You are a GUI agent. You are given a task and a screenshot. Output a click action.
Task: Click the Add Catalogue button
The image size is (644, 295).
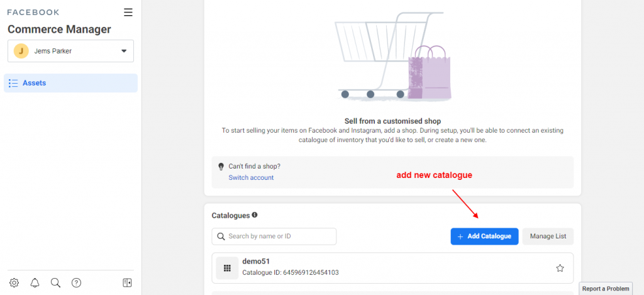[484, 237]
